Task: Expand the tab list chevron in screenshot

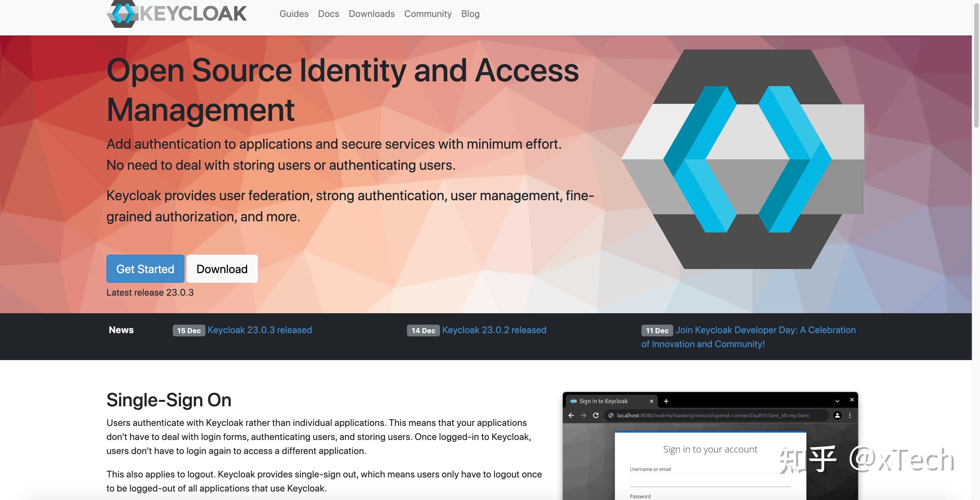Action: coord(837,401)
